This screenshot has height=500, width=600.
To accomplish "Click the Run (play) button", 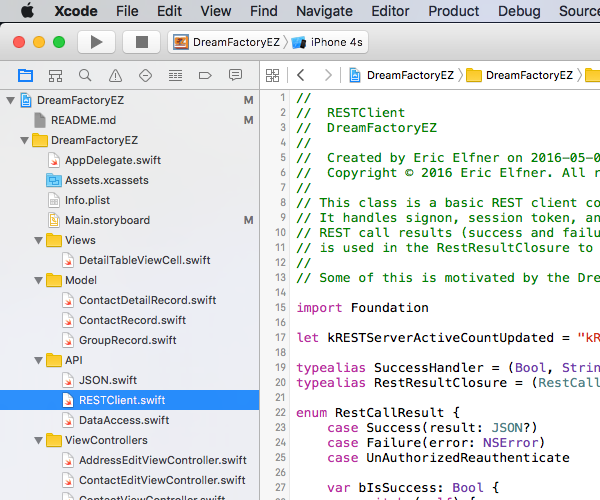I will click(96, 42).
